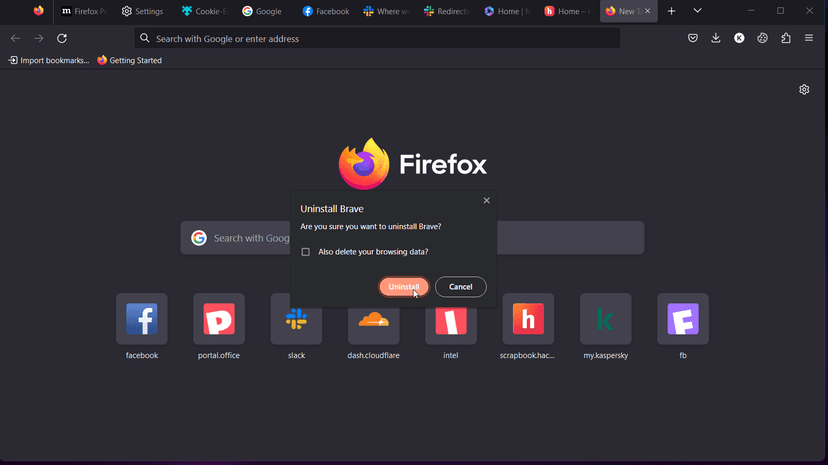
Task: Open new tab page personalize gear icon
Action: point(804,90)
